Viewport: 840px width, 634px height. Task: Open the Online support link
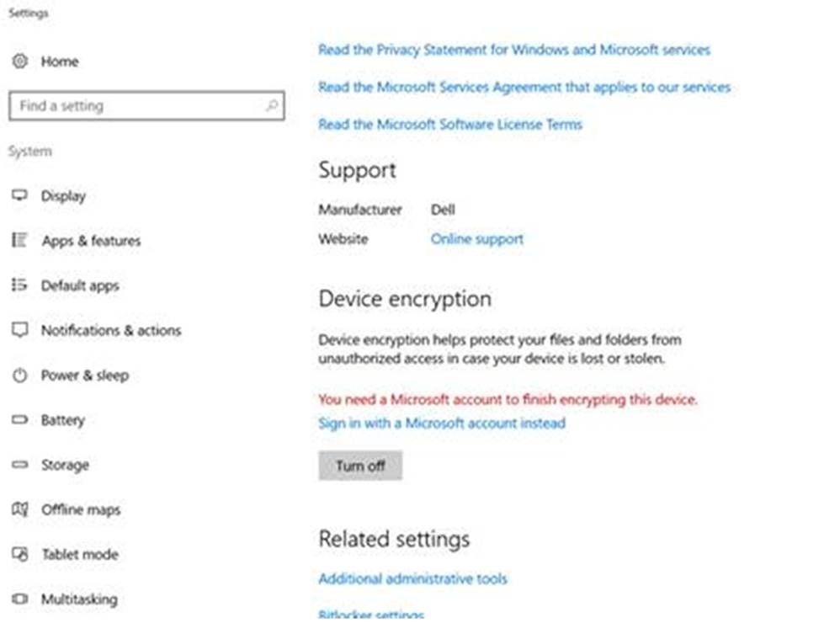tap(476, 239)
